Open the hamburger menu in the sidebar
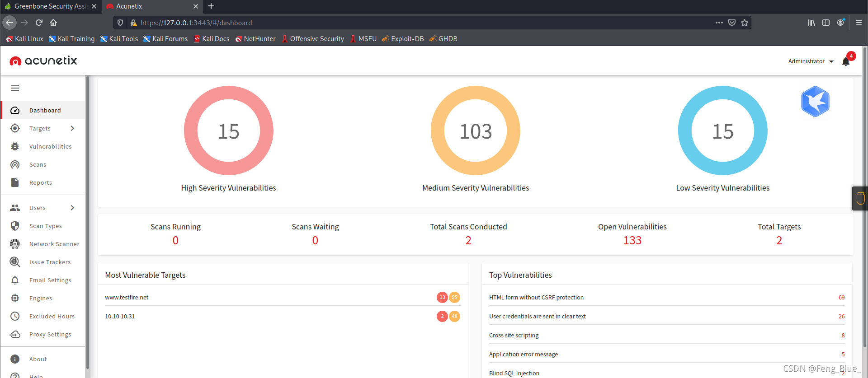 point(15,88)
